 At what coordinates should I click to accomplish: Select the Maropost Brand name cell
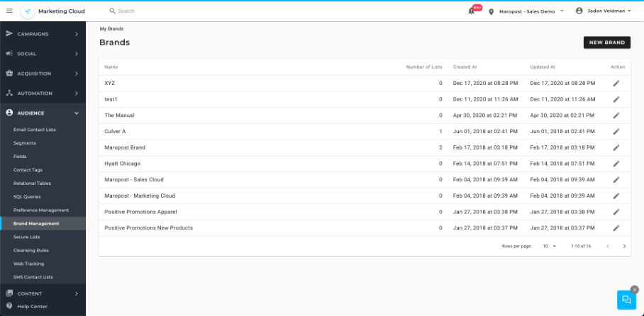point(125,147)
